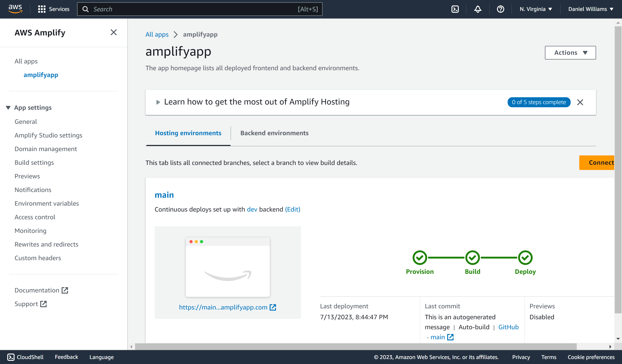
Task: Open the N. Virginia region dropdown
Action: (x=536, y=9)
